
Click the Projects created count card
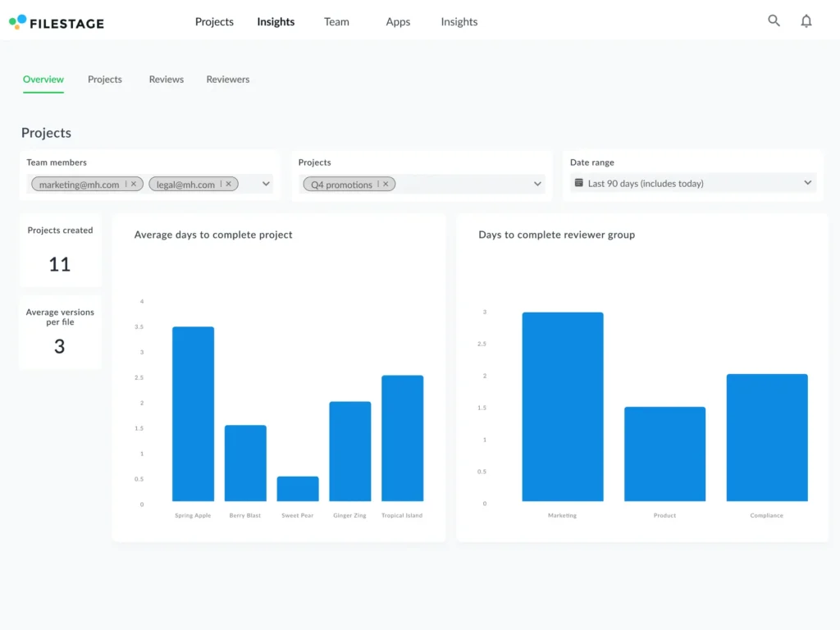pos(59,250)
